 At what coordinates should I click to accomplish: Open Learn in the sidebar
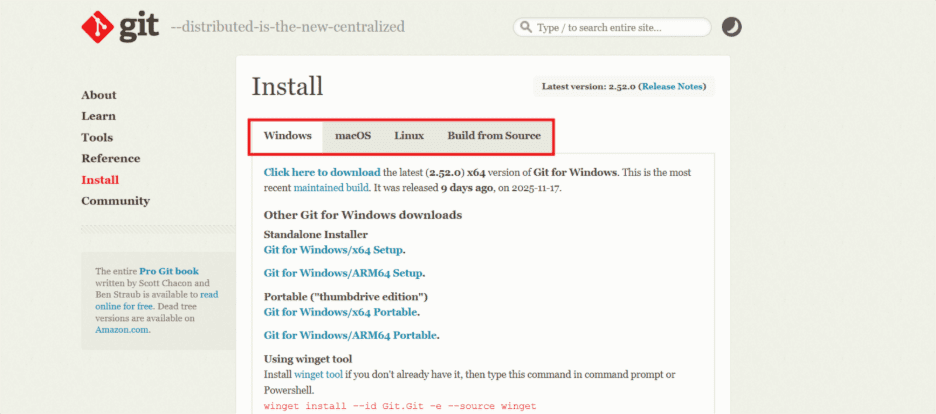[98, 116]
